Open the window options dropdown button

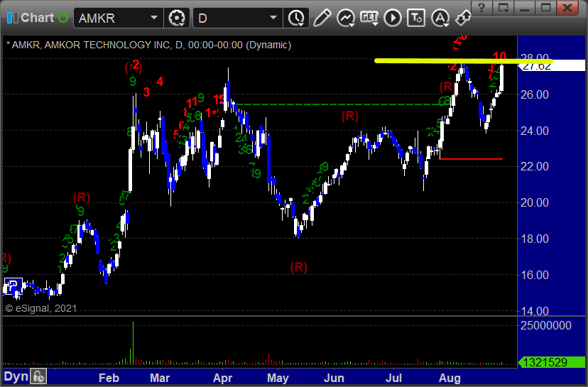[503, 8]
